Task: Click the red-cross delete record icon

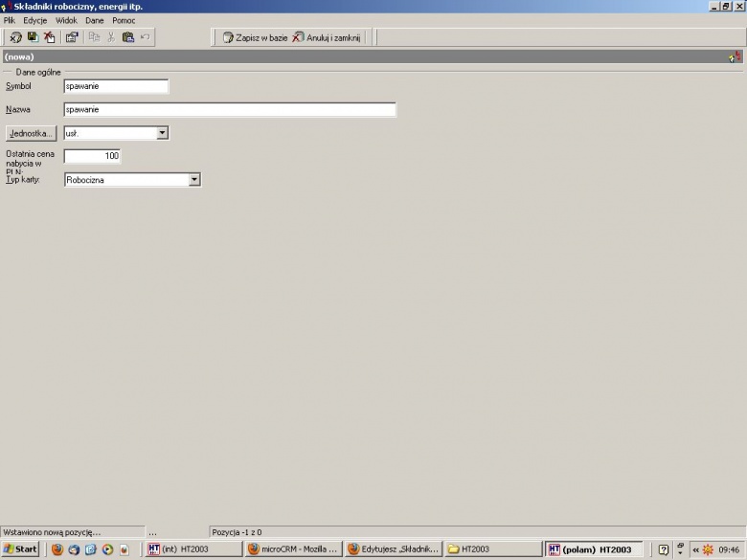Action: (49, 37)
